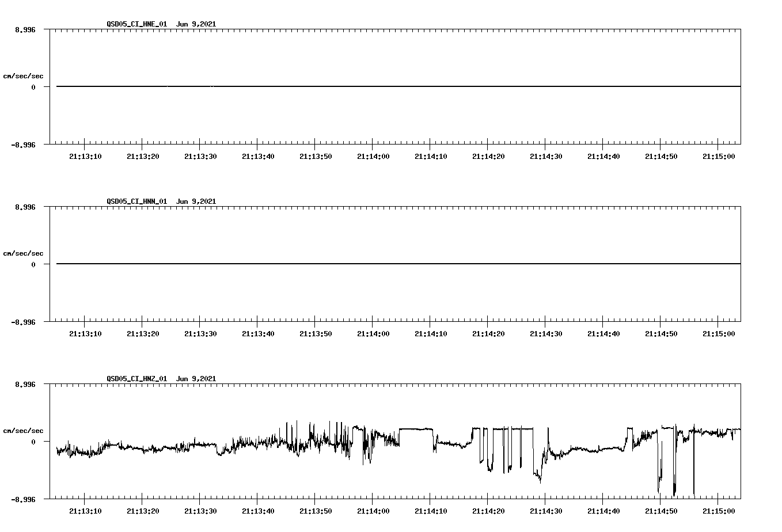782x532 pixels.
Task: Click the 21:14:50 time label under the HNZ plot
Action: [x=661, y=511]
